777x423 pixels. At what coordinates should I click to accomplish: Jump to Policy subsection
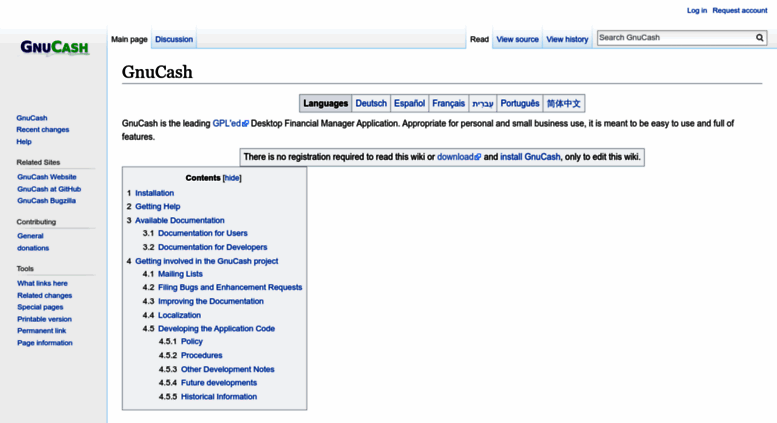click(x=192, y=341)
